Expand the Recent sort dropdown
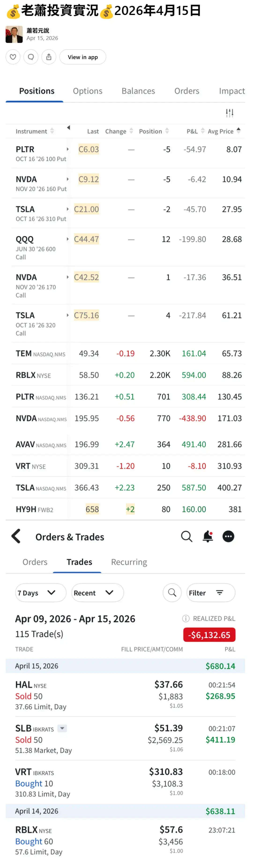Viewport: 253px width, 868px height. pos(97,593)
